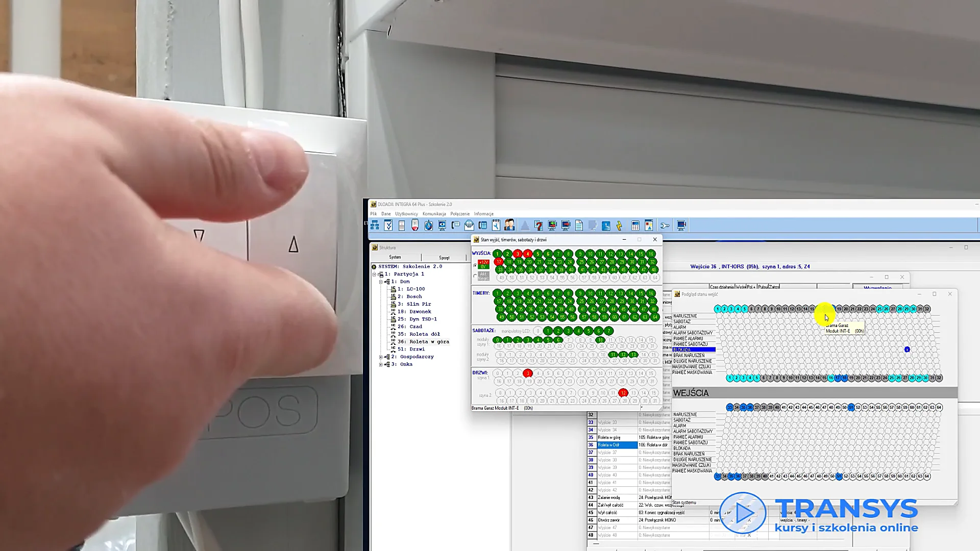The height and width of the screenshot is (551, 980).
Task: Open the keypad calculator toolbar icon
Action: (635, 226)
